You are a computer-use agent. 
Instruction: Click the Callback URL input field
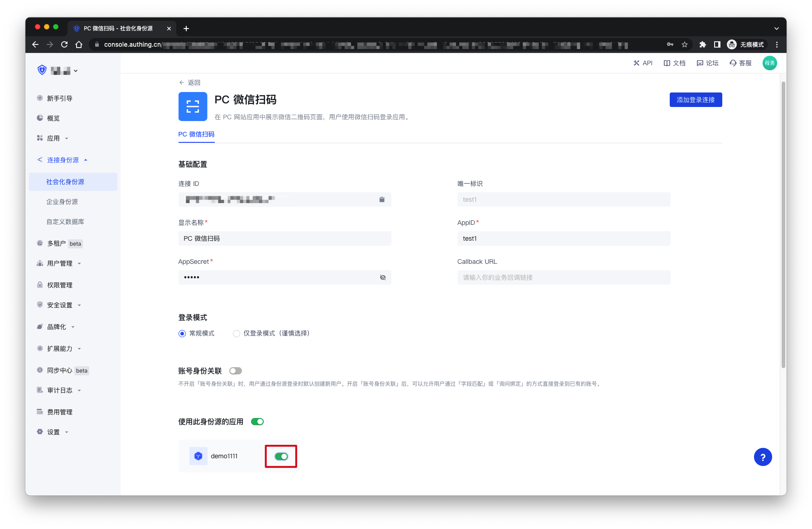(x=563, y=277)
